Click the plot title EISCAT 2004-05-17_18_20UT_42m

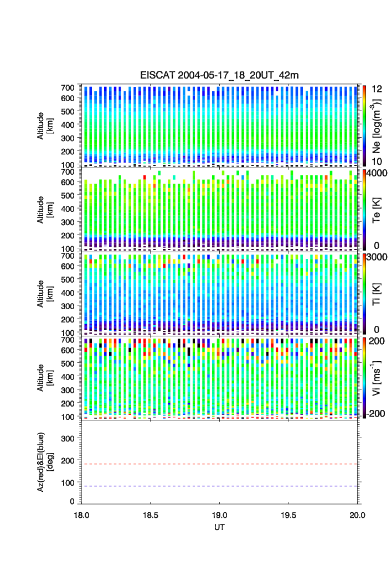click(220, 75)
